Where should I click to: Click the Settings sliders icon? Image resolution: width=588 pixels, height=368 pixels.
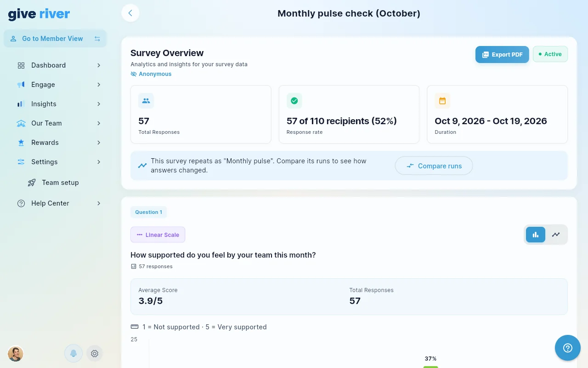tap(21, 162)
